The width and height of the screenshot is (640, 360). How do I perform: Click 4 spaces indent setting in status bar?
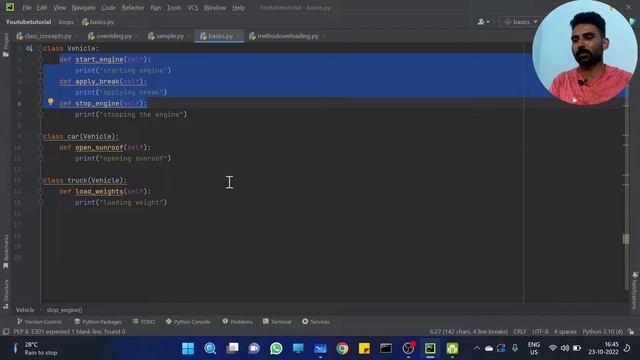click(x=565, y=332)
